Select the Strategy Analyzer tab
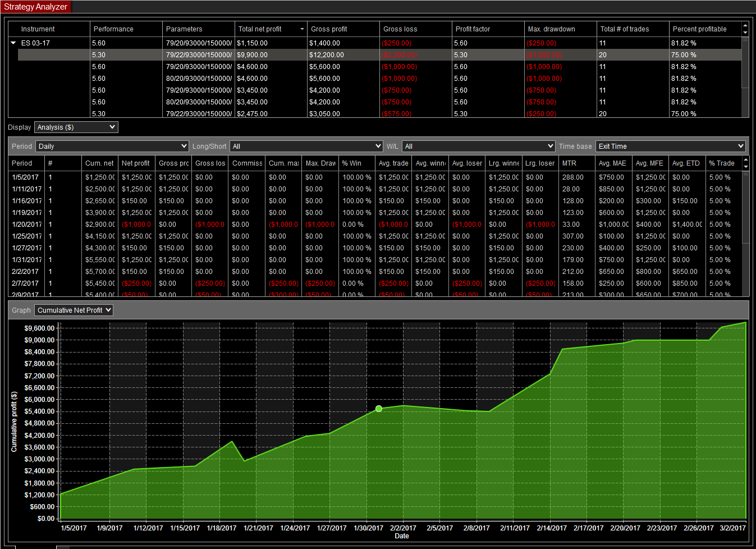Screen dimensions: 756x549 pos(36,7)
